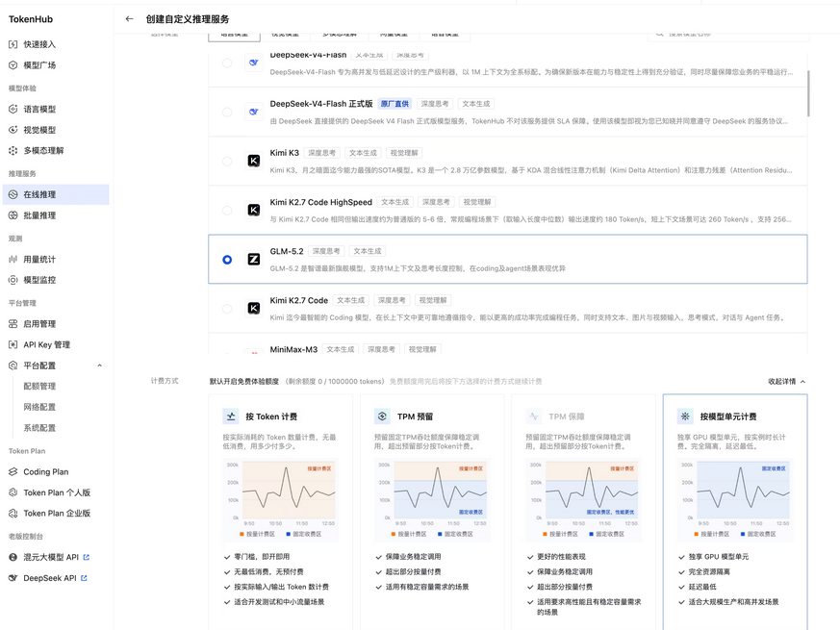Click the 按模型单元计费 usage chart
The width and height of the screenshot is (840, 630).
pos(735,500)
